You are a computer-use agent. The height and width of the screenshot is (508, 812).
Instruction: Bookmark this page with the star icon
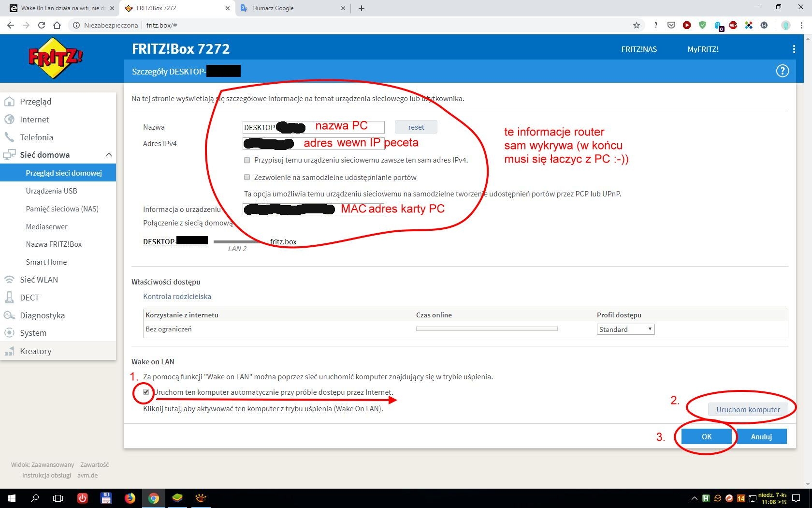click(x=637, y=25)
